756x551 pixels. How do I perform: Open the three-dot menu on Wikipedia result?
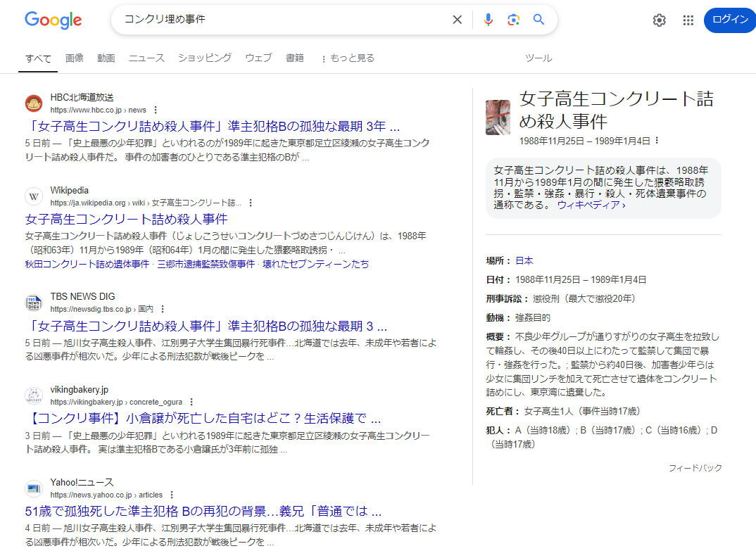(x=250, y=203)
